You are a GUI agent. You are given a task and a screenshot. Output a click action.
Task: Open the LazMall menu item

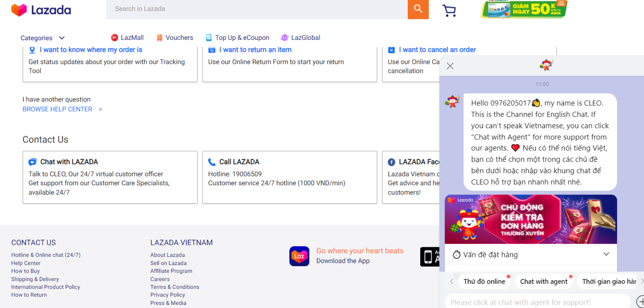point(128,37)
